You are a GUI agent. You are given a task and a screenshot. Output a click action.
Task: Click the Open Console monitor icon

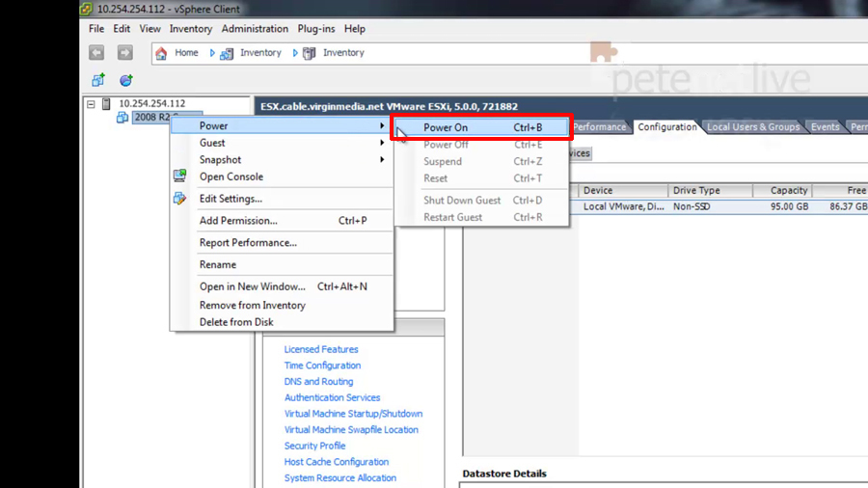click(x=179, y=176)
